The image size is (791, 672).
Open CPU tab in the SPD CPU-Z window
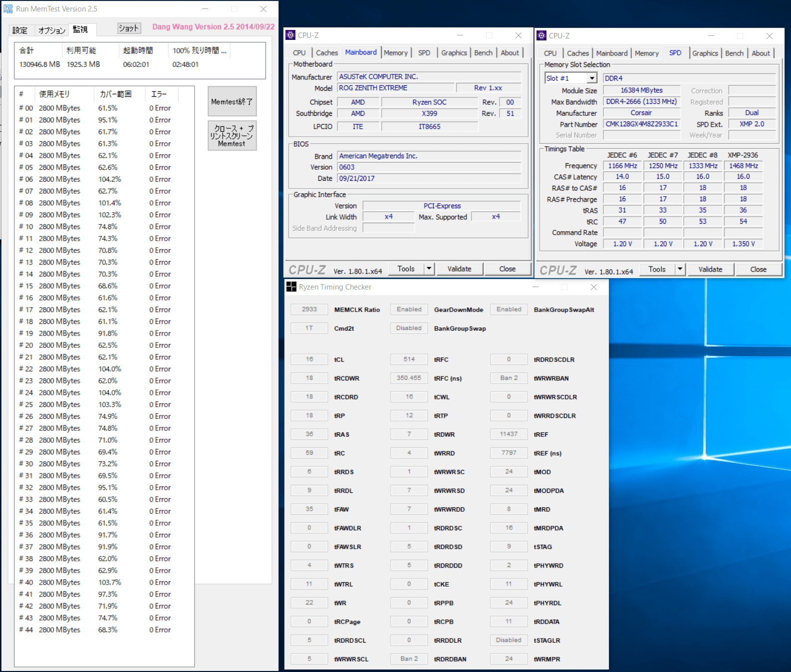click(550, 53)
